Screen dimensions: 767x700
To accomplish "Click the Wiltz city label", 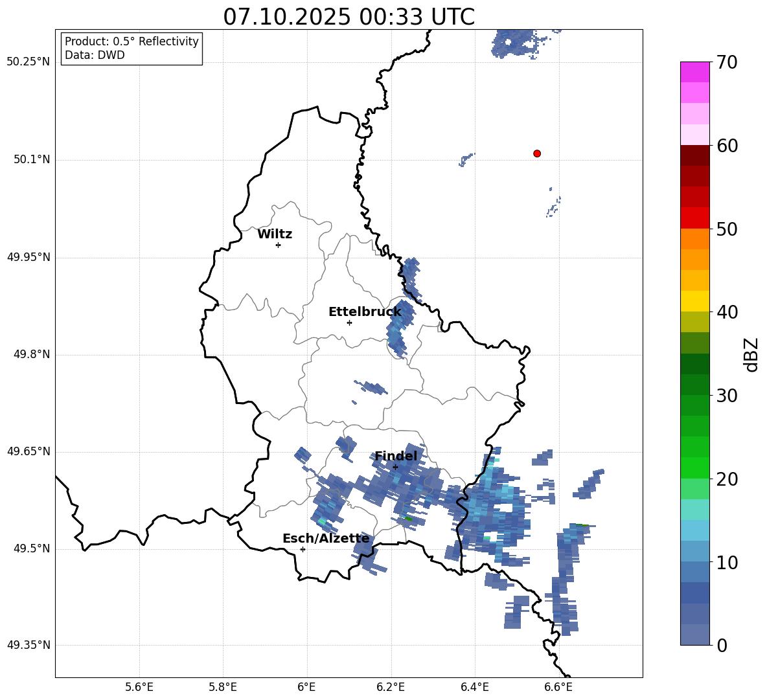I will [x=275, y=234].
